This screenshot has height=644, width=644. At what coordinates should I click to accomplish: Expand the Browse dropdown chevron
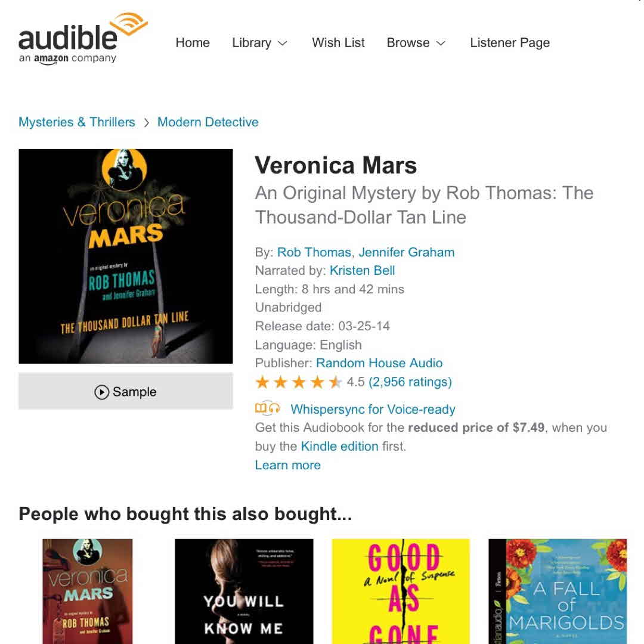441,43
